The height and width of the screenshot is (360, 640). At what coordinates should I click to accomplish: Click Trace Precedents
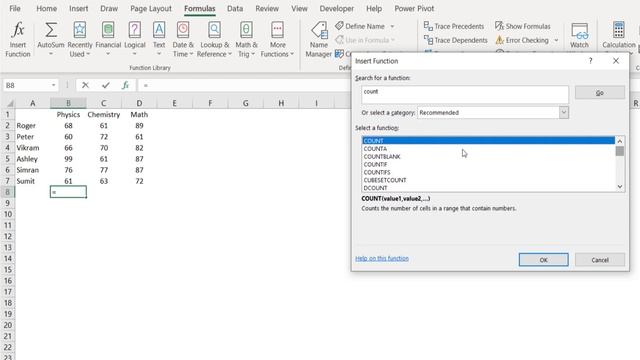point(454,26)
